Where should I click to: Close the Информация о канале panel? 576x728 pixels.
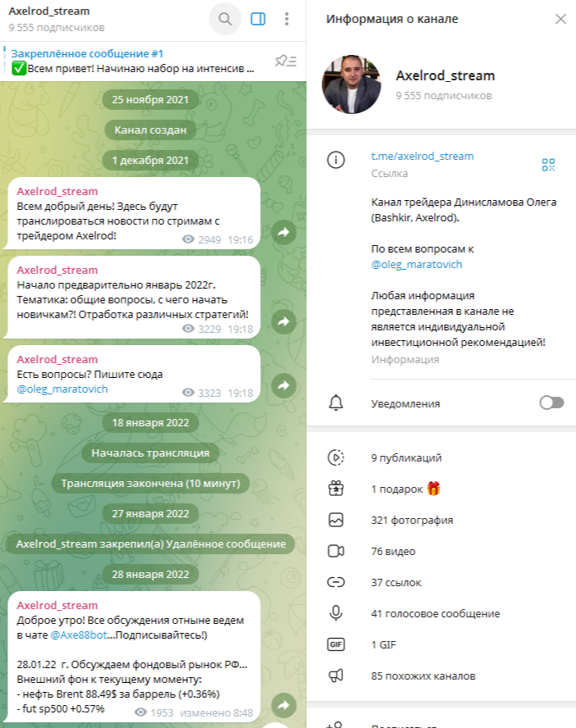point(560,19)
